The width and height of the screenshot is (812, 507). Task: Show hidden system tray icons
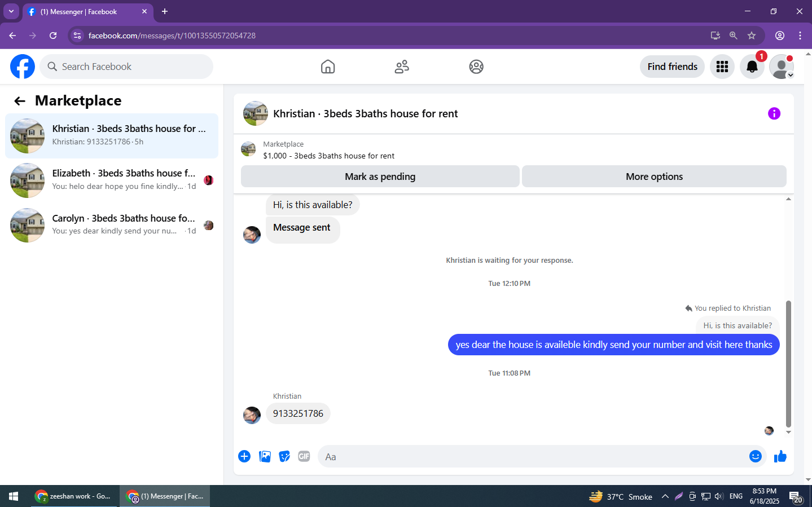coord(665,496)
